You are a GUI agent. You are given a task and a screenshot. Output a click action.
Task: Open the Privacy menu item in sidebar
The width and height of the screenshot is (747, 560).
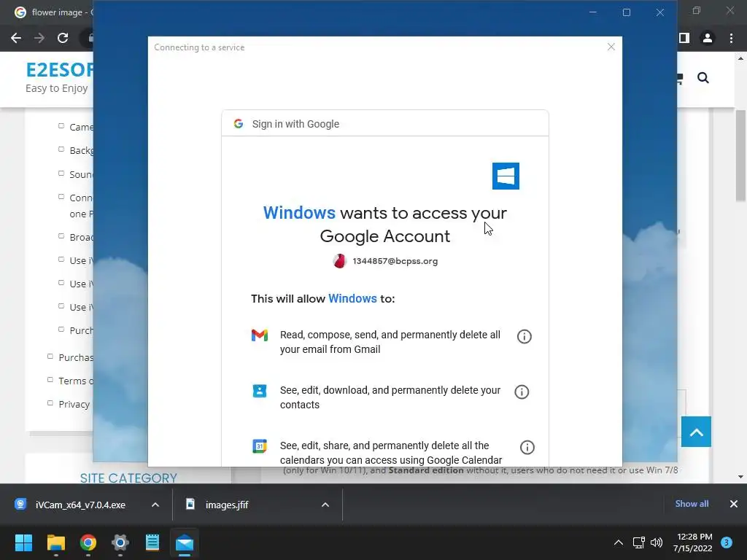pyautogui.click(x=74, y=404)
